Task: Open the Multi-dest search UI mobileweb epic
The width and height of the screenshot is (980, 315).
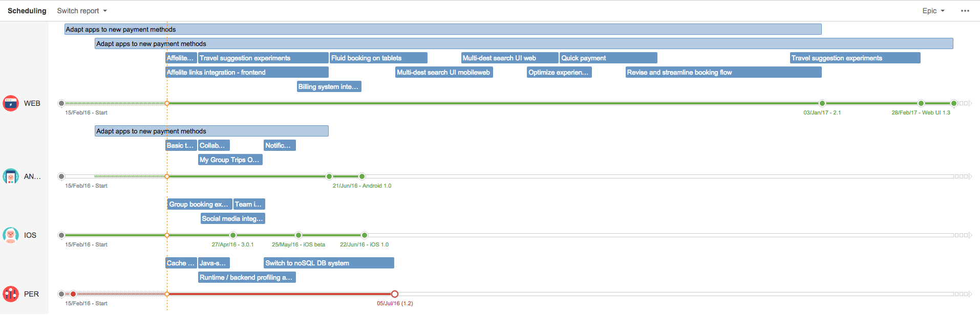Action: (444, 72)
